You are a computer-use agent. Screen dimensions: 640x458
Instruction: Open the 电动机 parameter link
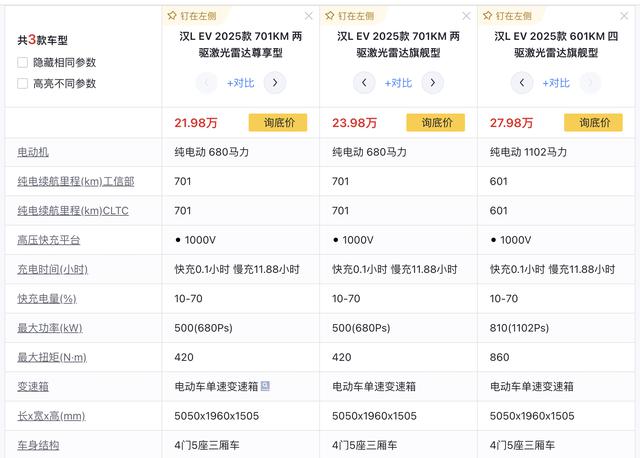click(x=33, y=152)
